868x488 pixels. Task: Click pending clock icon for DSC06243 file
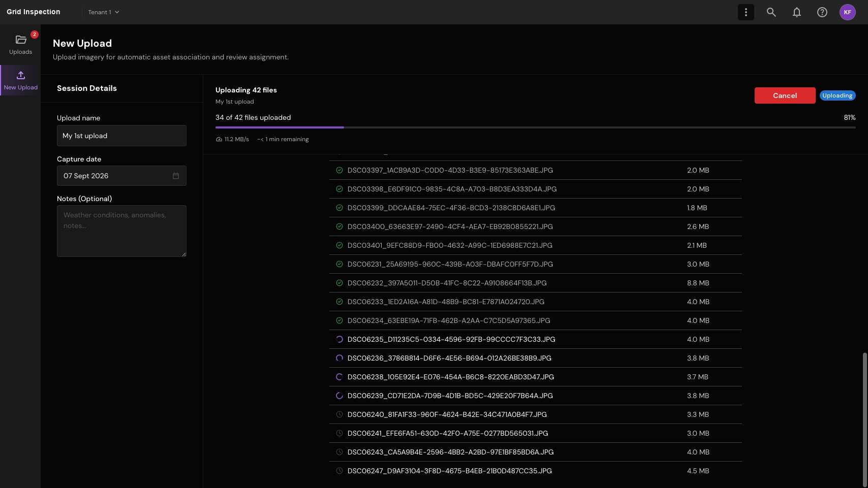pyautogui.click(x=339, y=452)
